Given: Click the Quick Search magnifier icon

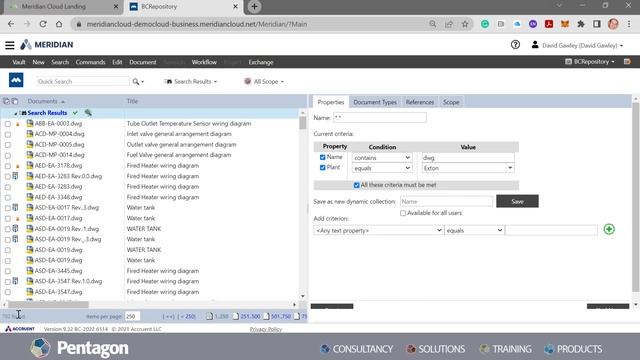Looking at the screenshot, I should [x=136, y=82].
